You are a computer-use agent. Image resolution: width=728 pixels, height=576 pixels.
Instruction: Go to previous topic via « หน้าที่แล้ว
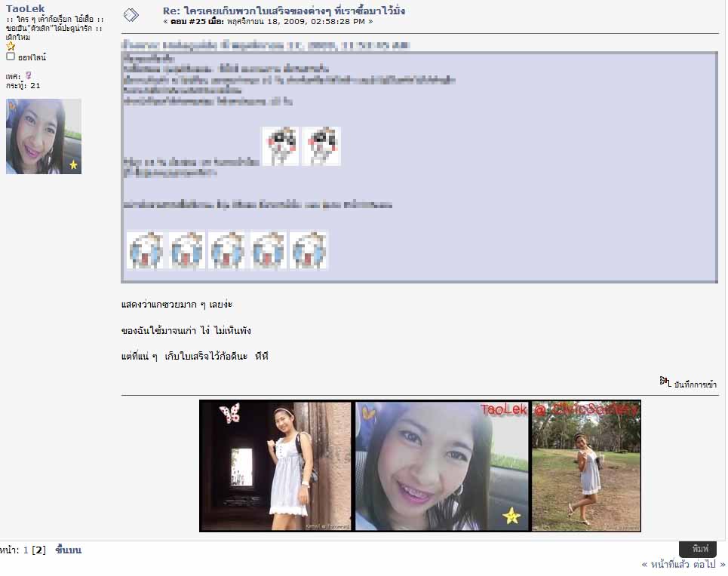pos(665,564)
